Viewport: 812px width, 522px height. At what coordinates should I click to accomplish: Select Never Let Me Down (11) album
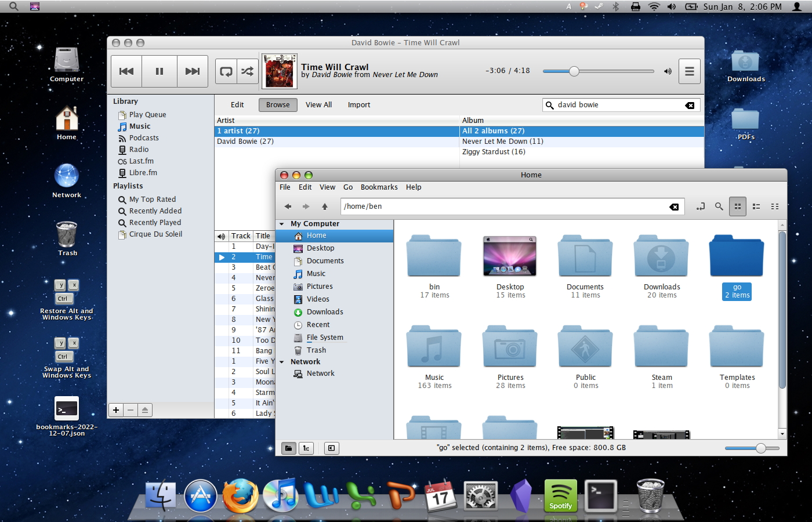[x=582, y=142]
